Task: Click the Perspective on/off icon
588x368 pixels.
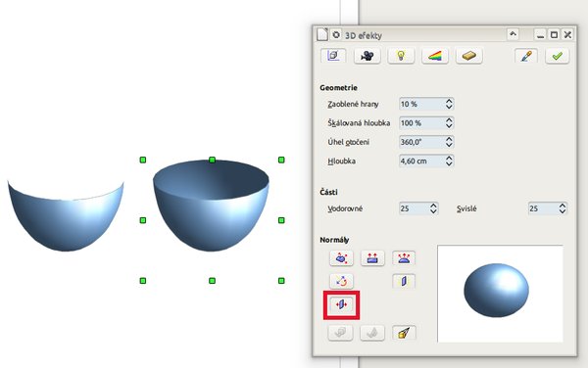Action: (x=404, y=333)
